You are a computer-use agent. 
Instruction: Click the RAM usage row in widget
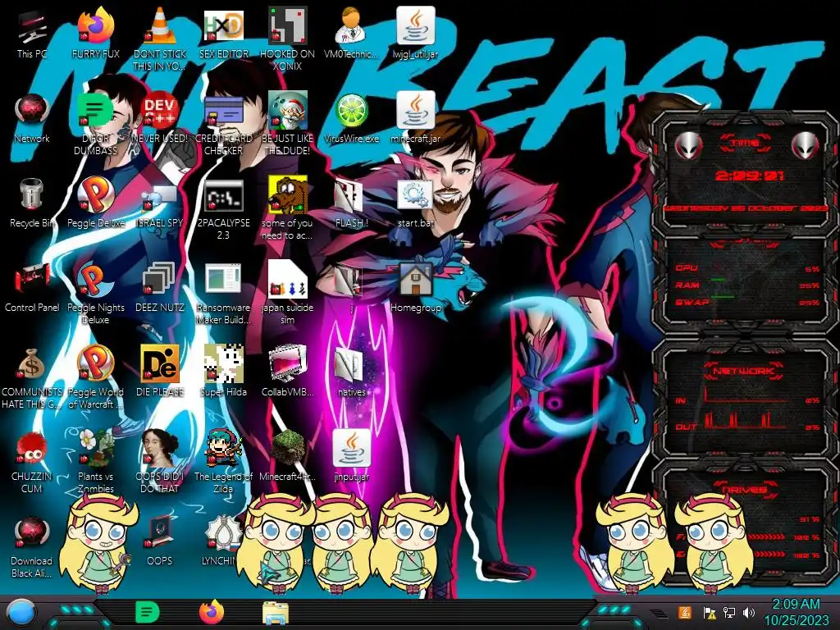click(x=746, y=285)
